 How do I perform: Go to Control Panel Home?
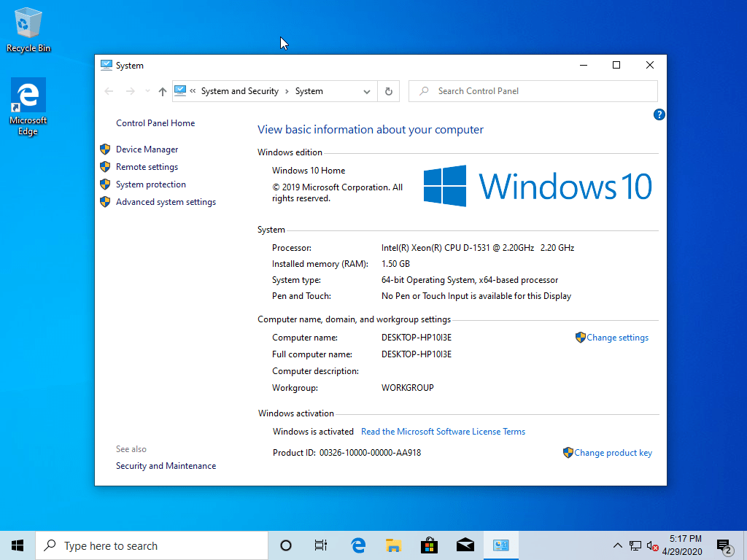[155, 123]
